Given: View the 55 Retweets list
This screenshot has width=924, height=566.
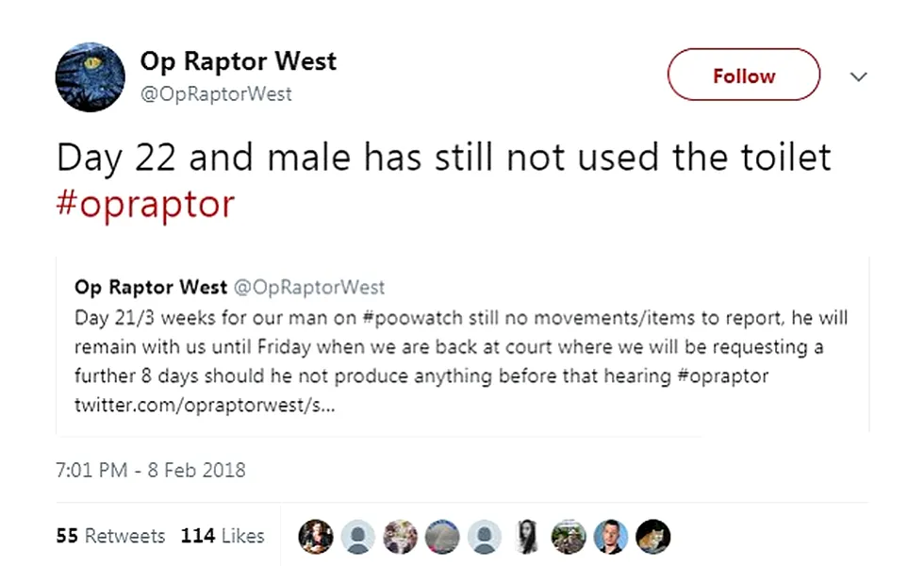Looking at the screenshot, I should click(x=110, y=536).
